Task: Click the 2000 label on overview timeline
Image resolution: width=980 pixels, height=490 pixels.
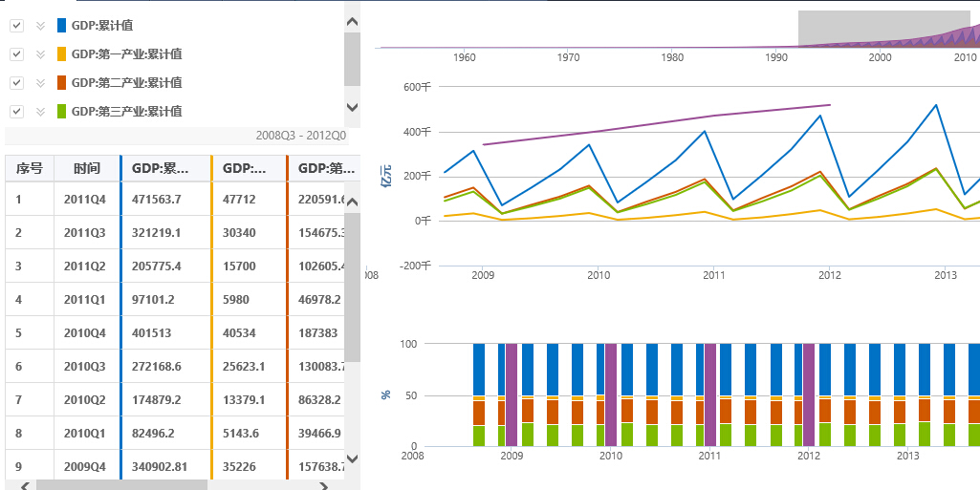Action: point(880,57)
